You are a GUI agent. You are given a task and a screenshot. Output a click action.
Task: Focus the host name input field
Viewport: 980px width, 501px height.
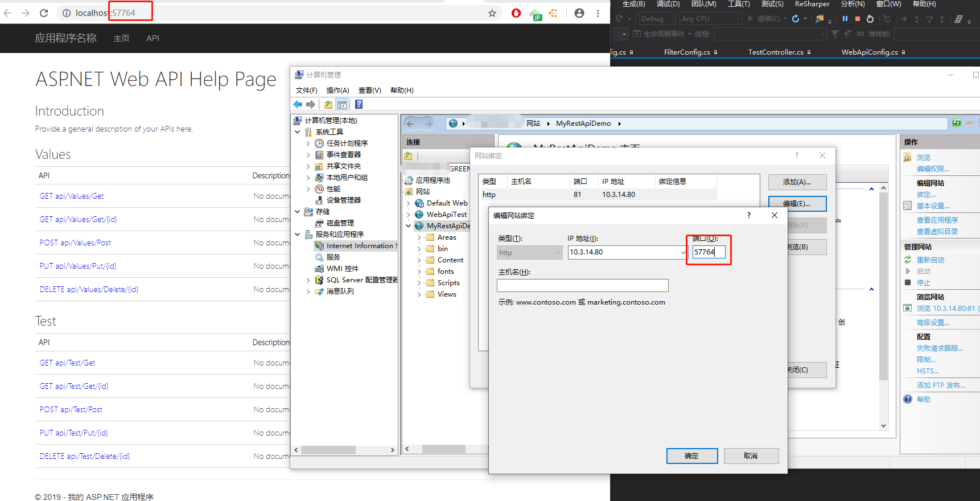pyautogui.click(x=583, y=286)
